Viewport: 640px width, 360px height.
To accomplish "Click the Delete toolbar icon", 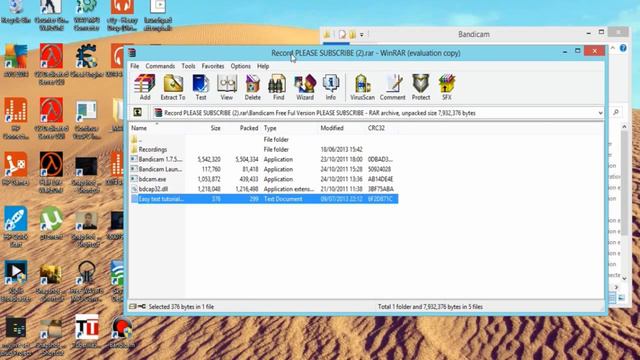I will click(x=252, y=87).
